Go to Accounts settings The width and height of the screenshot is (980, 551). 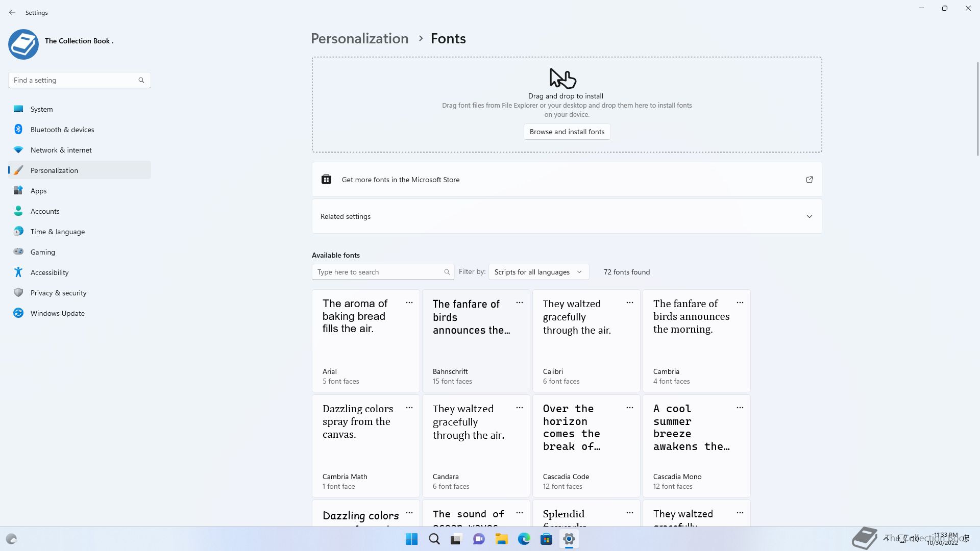coord(80,211)
